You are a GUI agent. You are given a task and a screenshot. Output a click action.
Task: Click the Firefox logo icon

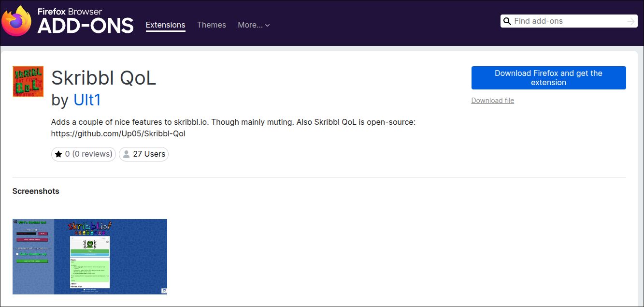pos(16,21)
